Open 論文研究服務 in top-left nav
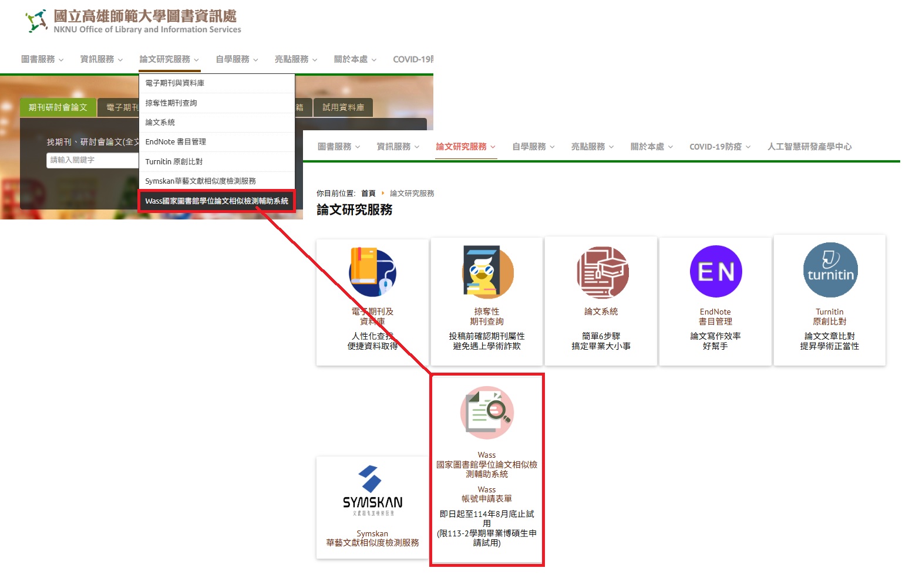The width and height of the screenshot is (909, 588). point(169,59)
